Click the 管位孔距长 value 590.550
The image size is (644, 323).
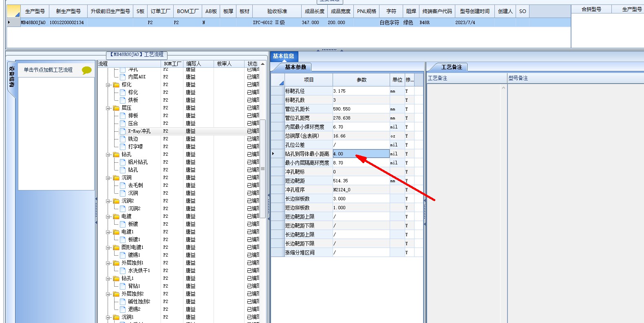[x=361, y=109]
